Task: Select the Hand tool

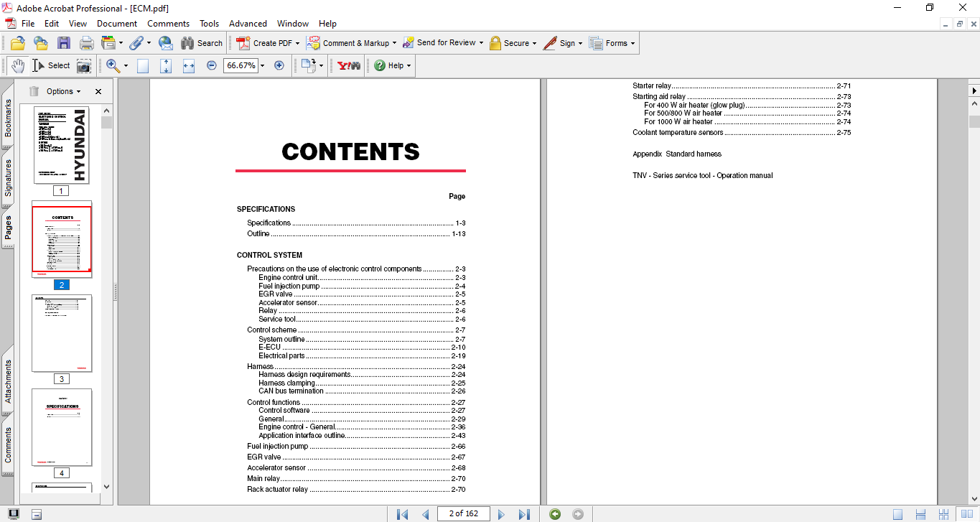Action: [17, 65]
